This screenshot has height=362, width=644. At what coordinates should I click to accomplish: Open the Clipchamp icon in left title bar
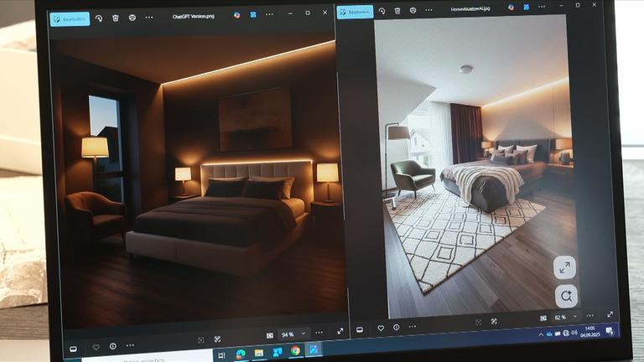click(x=236, y=15)
